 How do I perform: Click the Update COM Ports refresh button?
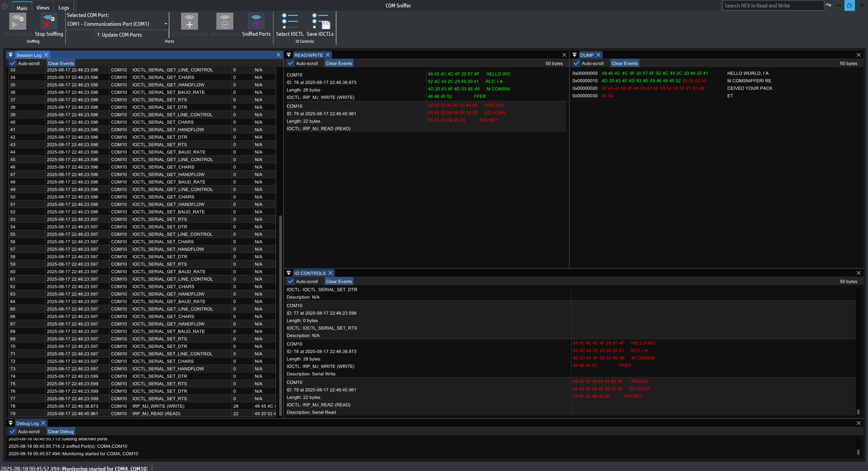pos(118,35)
